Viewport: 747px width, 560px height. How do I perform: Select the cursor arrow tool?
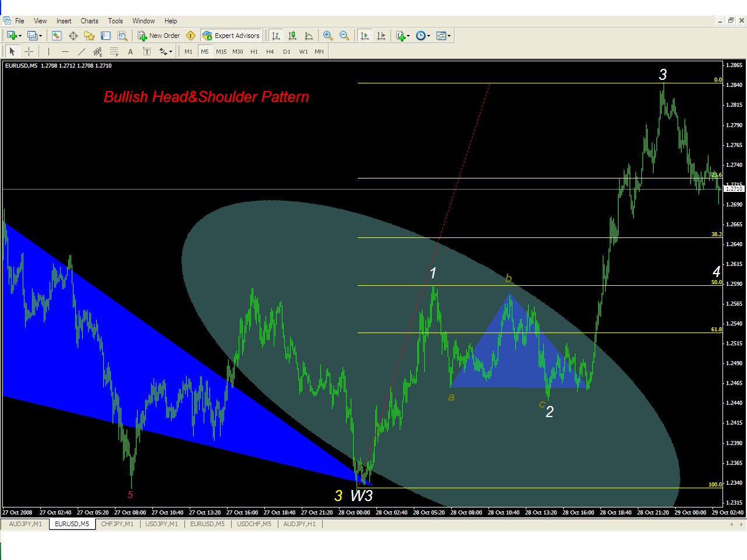pos(12,51)
